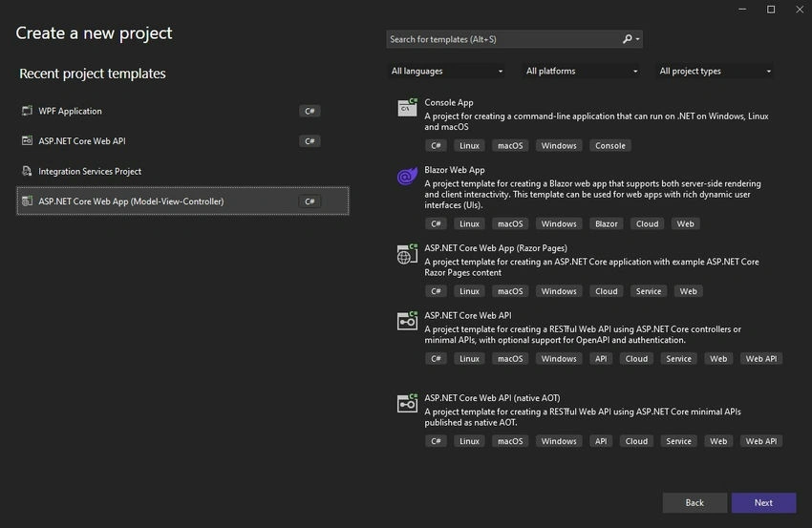
Task: Select ASP.NET Core Web API title in template list
Action: 468,315
